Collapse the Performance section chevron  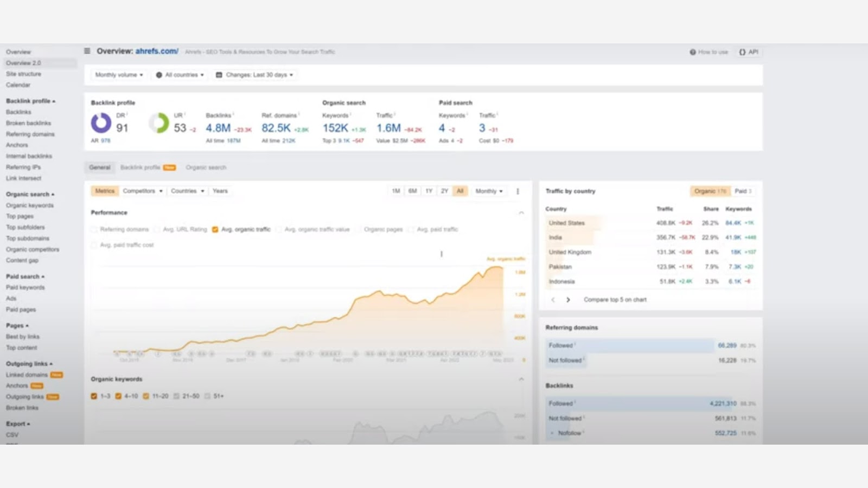521,213
